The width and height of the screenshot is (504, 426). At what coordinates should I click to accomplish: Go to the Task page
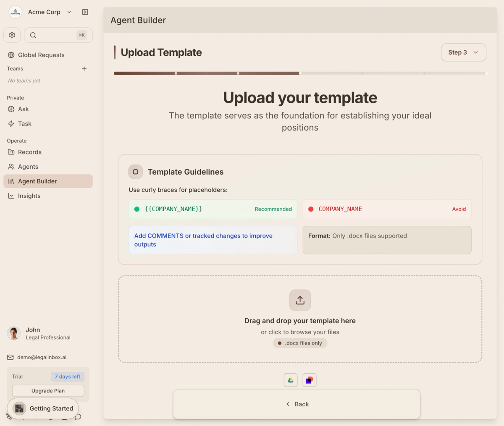point(48,124)
